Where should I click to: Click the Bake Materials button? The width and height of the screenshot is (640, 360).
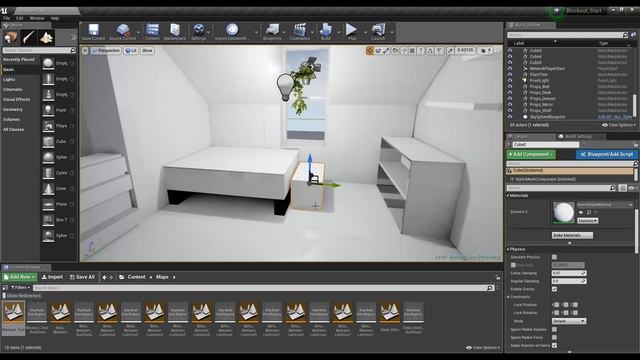pyautogui.click(x=572, y=236)
